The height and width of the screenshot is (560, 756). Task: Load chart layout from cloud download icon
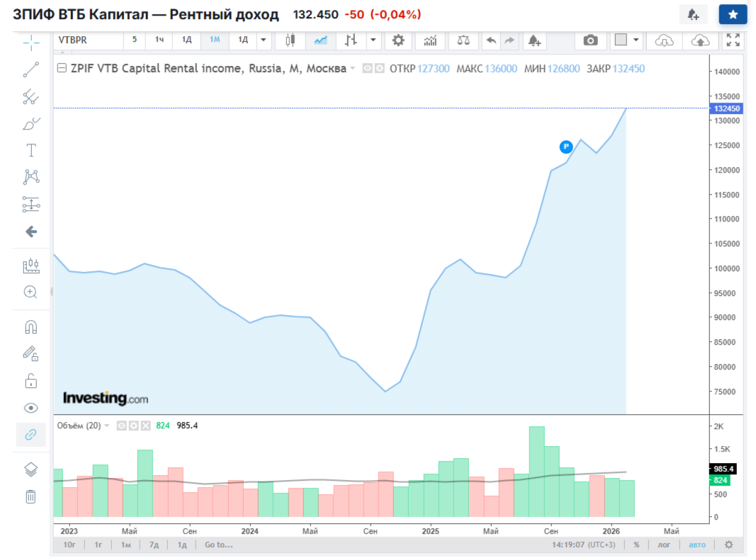point(665,40)
